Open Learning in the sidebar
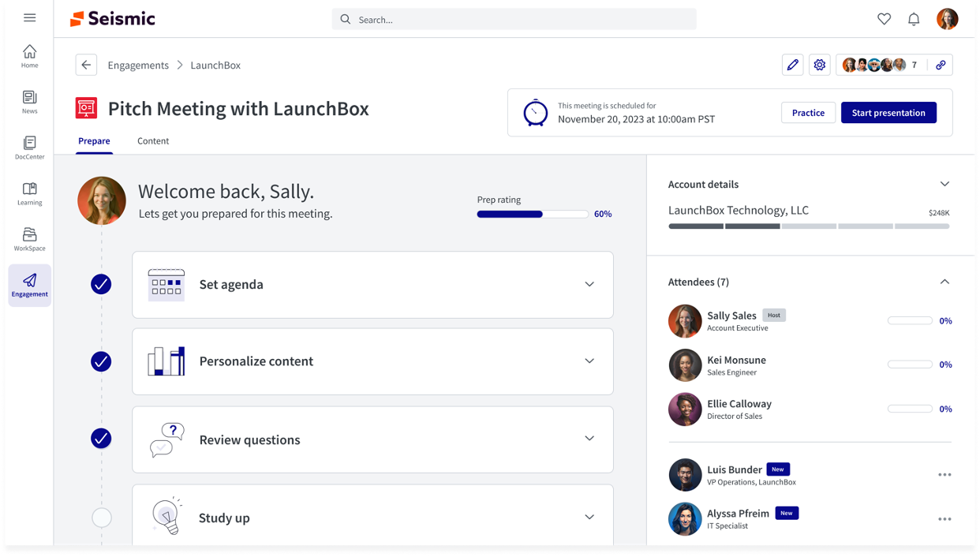Screen dimensions: 980x557 29,193
